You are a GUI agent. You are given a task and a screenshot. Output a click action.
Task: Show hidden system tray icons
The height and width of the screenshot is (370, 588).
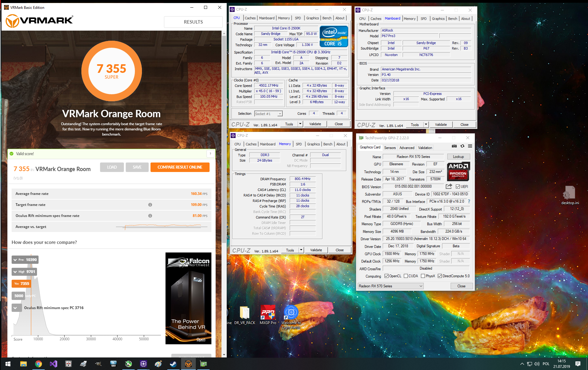pos(522,364)
